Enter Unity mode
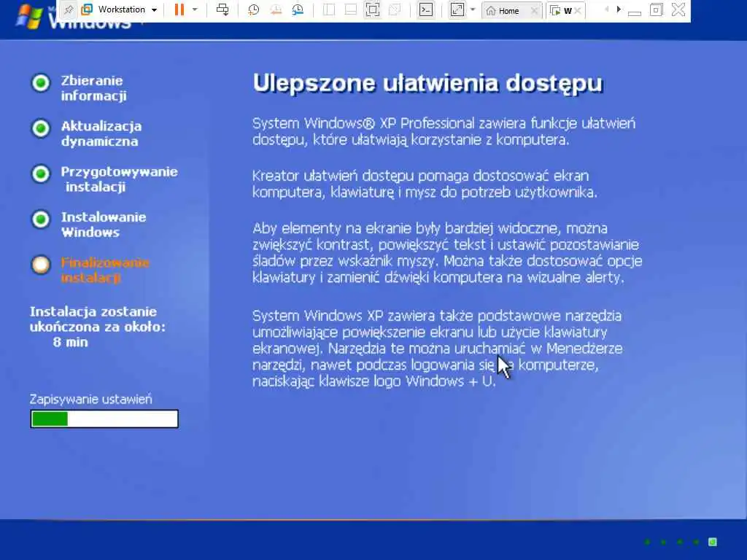Viewport: 747px width, 560px height. 395,9
